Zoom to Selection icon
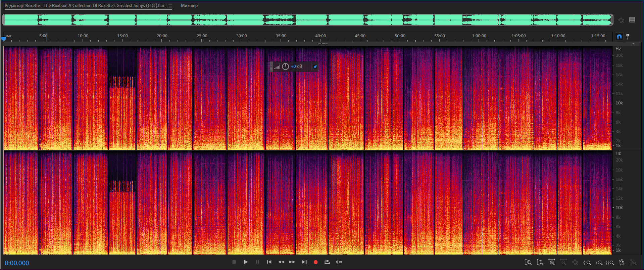 click(x=610, y=263)
